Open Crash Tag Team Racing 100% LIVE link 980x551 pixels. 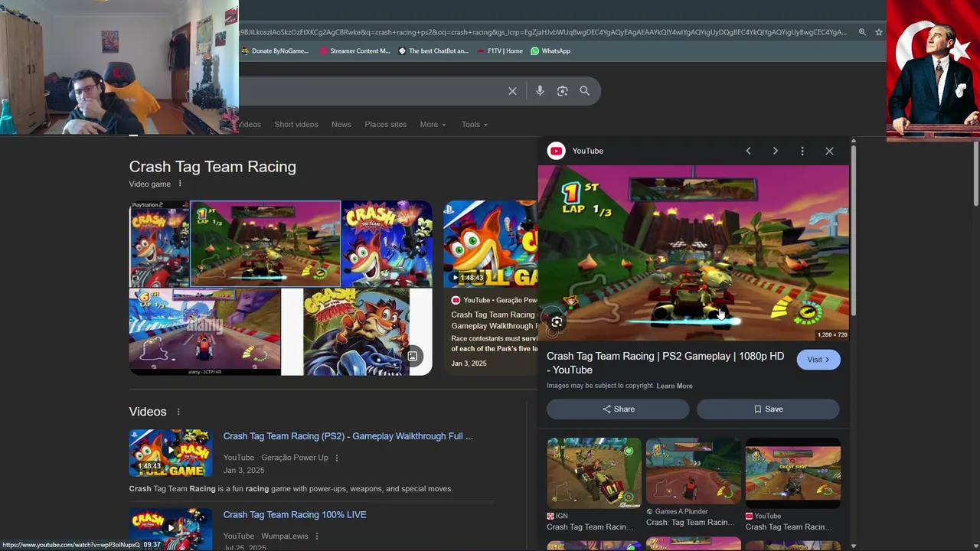(295, 515)
